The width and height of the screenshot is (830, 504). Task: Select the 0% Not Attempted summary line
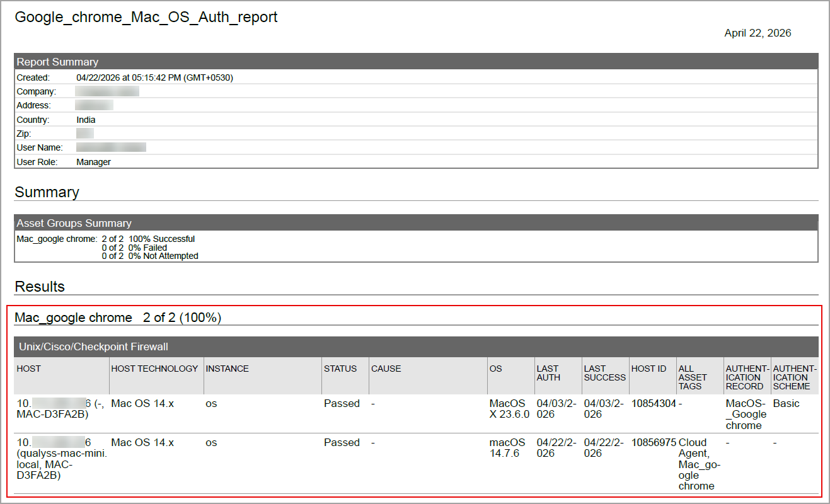pyautogui.click(x=150, y=256)
